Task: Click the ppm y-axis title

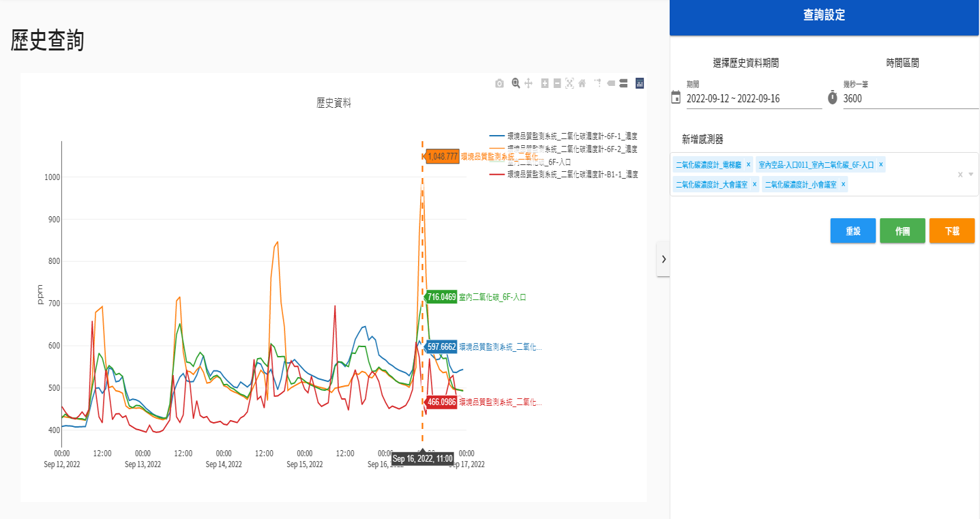Action: (x=40, y=295)
